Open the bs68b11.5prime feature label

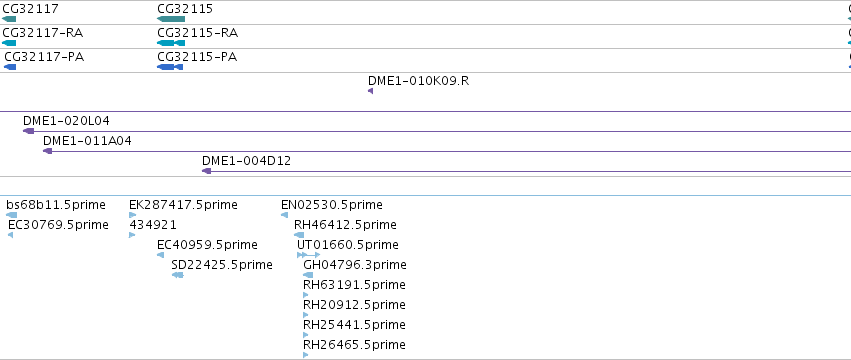pos(56,205)
